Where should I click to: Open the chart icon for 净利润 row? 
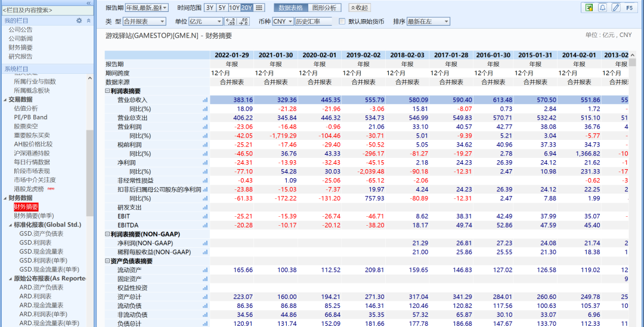(205, 163)
